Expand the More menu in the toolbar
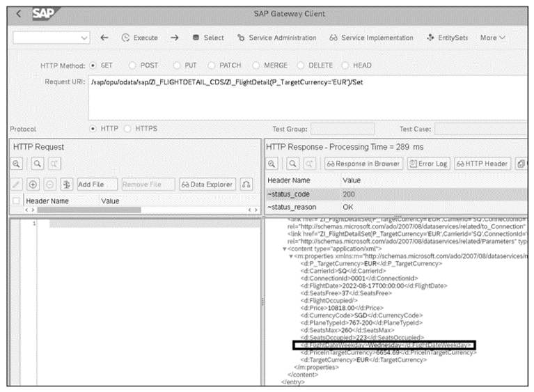This screenshot has height=392, width=534. point(492,38)
